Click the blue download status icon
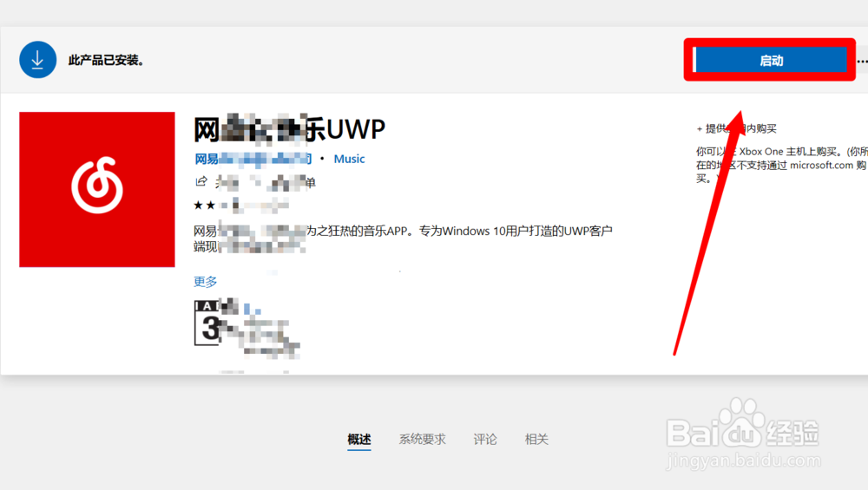 (x=37, y=60)
